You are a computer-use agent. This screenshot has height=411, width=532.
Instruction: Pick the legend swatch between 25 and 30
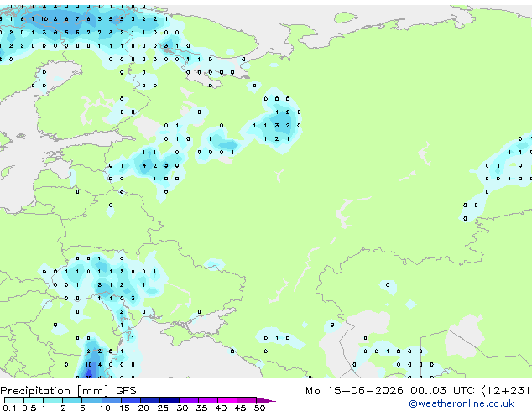170,400
